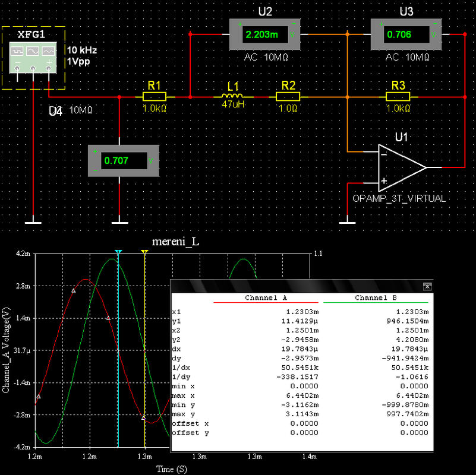Select the XFG1 function generator instrument

click(33, 58)
